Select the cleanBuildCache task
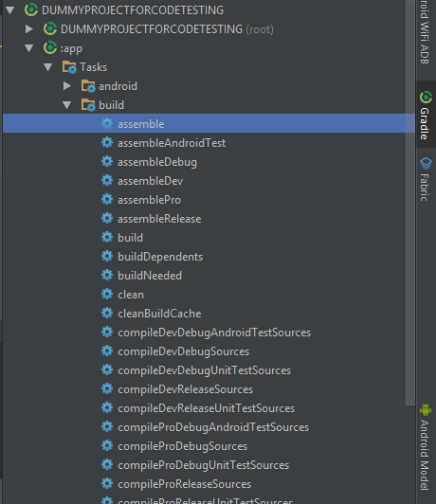 click(x=159, y=314)
